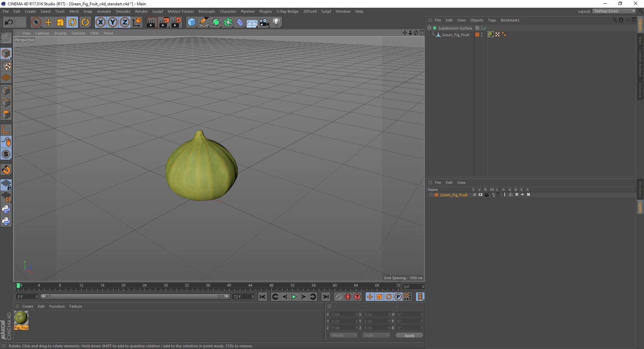Switch to Points mode in left sidebar
This screenshot has width=644, height=349.
(x=6, y=90)
